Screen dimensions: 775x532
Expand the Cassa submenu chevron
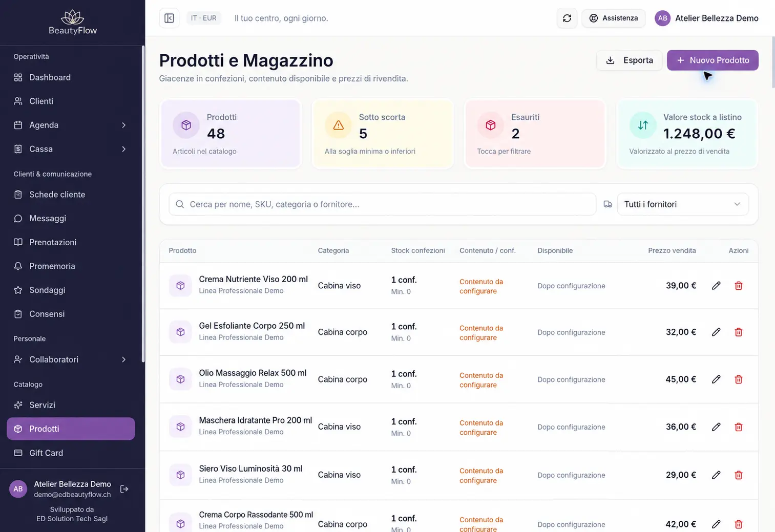123,149
